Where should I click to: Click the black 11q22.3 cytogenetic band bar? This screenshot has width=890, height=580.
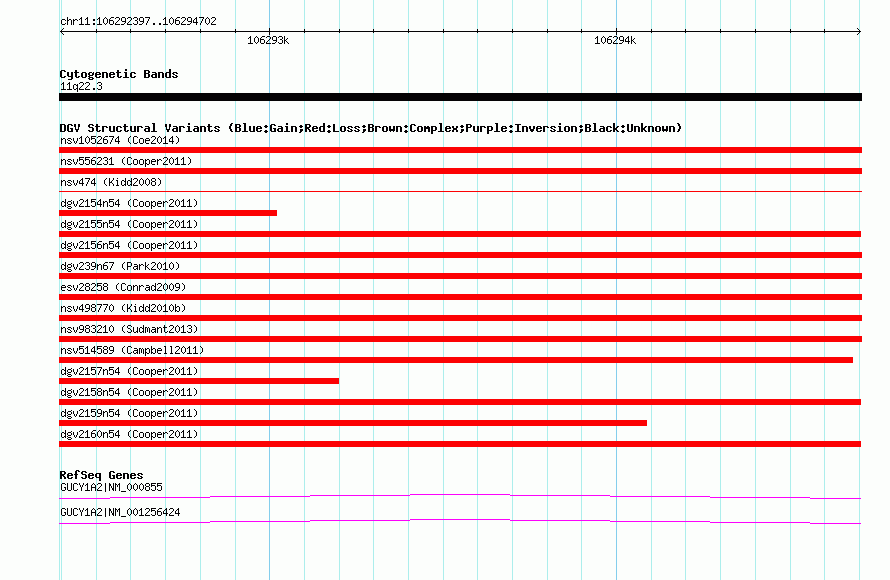tap(460, 97)
